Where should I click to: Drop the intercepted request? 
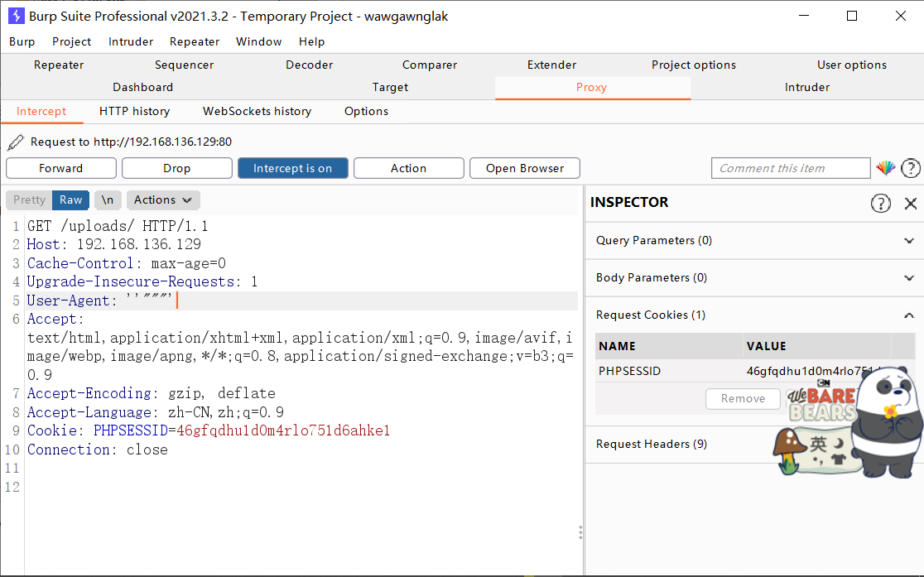pos(177,168)
